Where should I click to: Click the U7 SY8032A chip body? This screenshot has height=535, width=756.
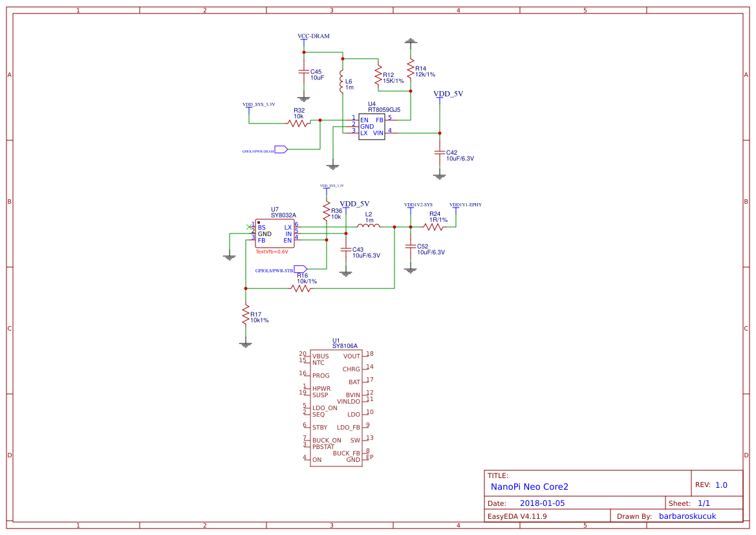coord(274,234)
